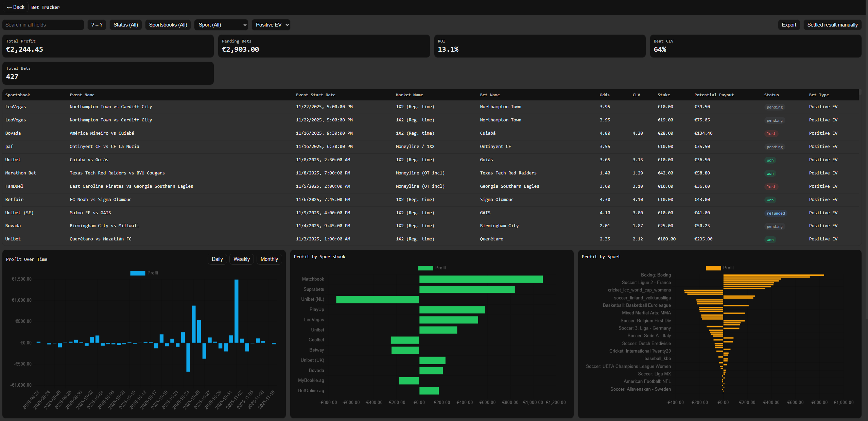Image resolution: width=868 pixels, height=421 pixels.
Task: Open the Sport (All) dropdown
Action: click(x=221, y=24)
